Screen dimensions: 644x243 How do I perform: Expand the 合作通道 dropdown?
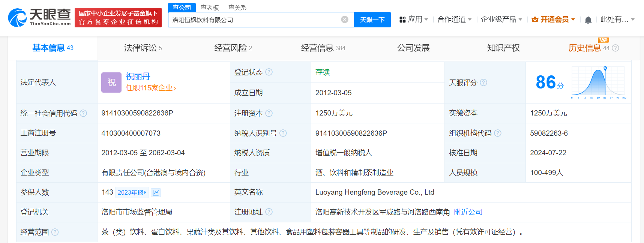(454, 19)
